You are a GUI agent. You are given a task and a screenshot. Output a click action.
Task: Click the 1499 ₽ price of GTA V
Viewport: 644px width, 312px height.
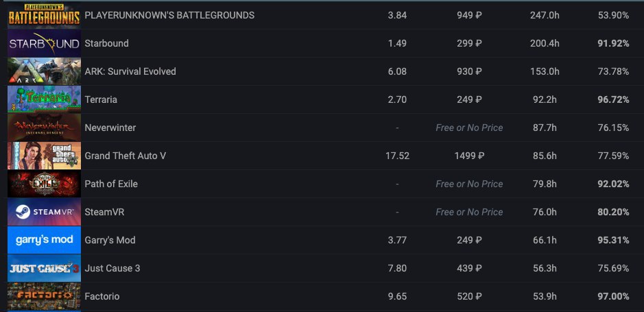point(469,156)
